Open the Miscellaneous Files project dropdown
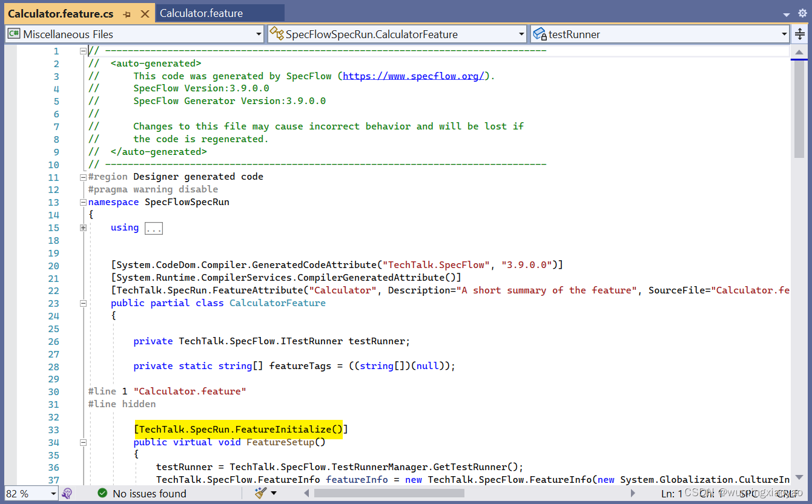This screenshot has height=504, width=812. pos(134,34)
